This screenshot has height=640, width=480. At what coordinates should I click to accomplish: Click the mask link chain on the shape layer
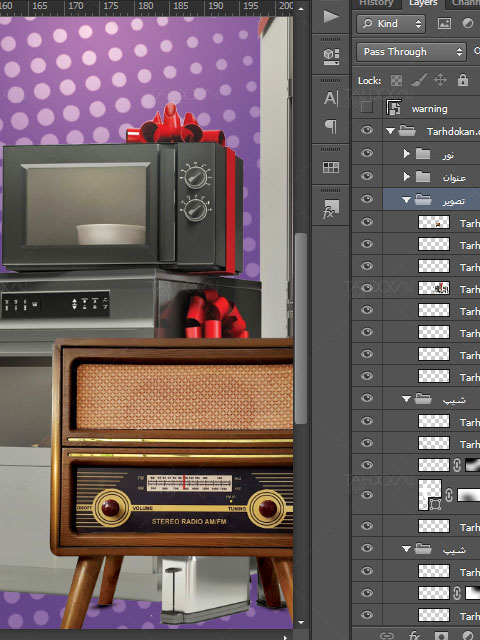(449, 495)
